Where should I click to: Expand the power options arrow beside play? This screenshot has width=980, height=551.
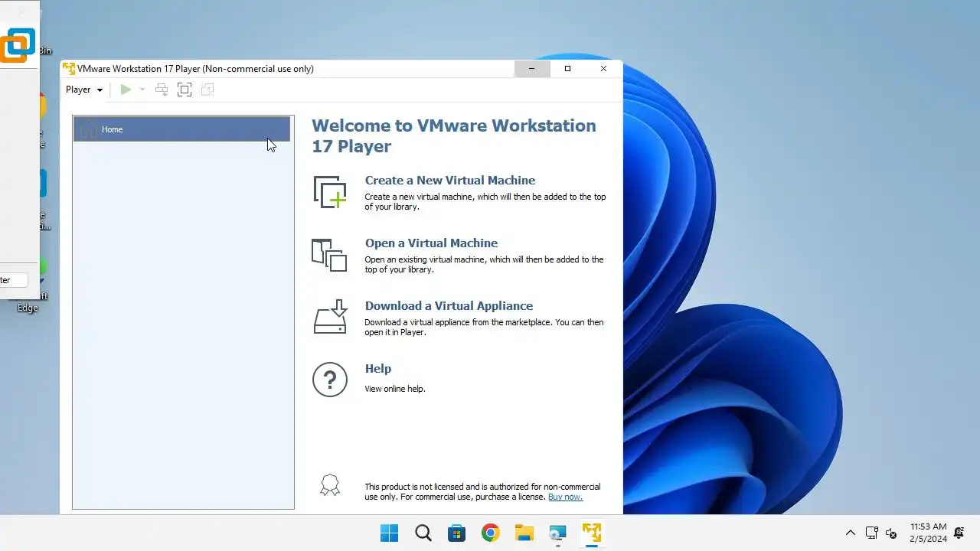click(142, 90)
